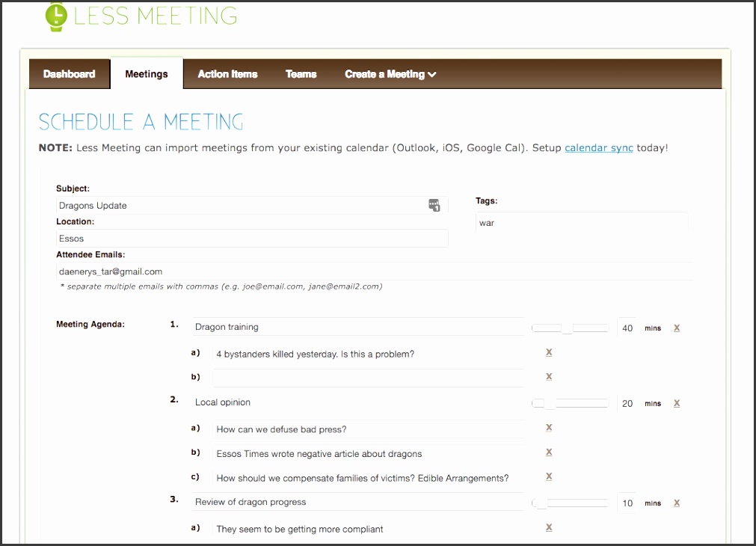
Task: Open the calendar sync link
Action: tap(598, 148)
